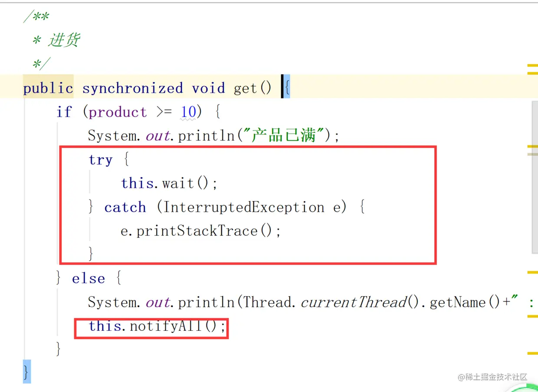Viewport: 538px width, 392px height.
Task: Click the 'public' keyword
Action: [48, 88]
